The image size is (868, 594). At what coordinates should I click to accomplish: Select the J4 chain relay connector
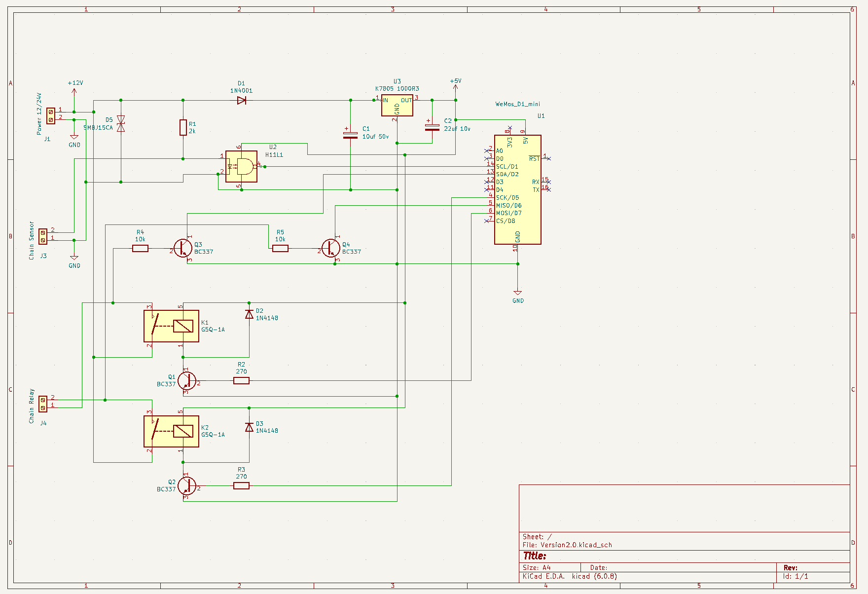43,404
